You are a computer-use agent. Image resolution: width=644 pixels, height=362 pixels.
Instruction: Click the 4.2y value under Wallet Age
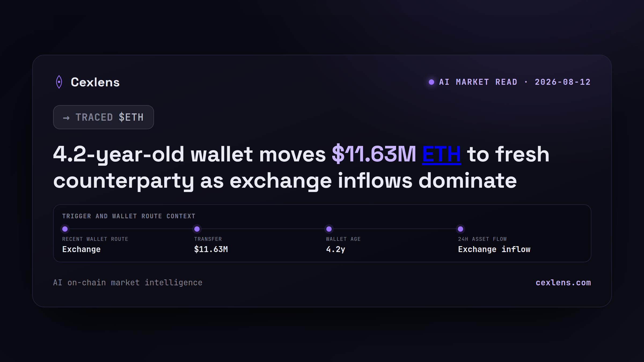click(336, 249)
